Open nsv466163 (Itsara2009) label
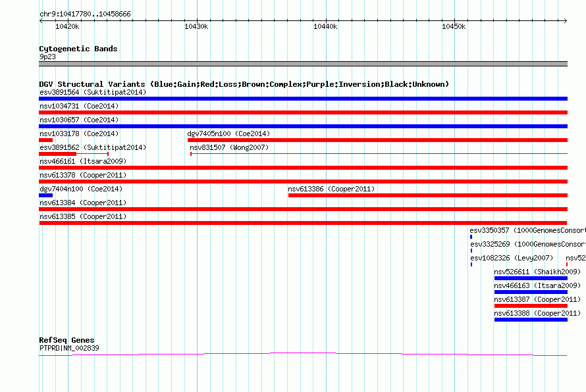The width and height of the screenshot is (586, 392). [x=537, y=285]
